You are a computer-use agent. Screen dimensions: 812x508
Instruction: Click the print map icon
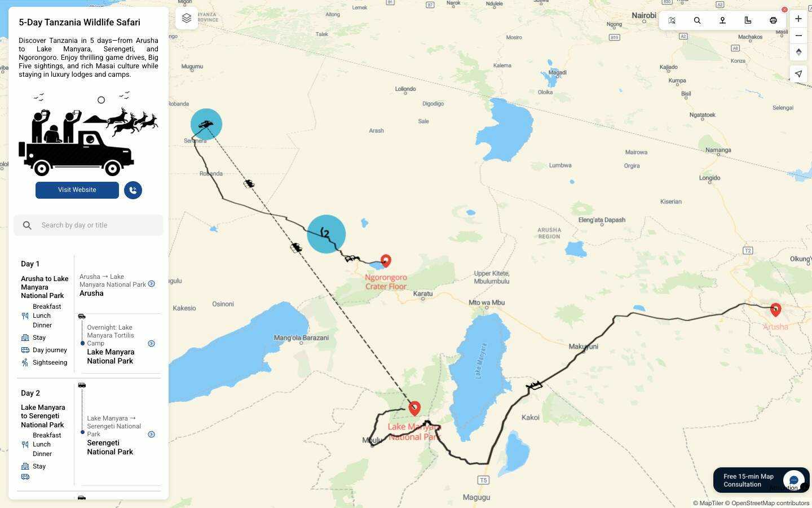click(x=773, y=20)
